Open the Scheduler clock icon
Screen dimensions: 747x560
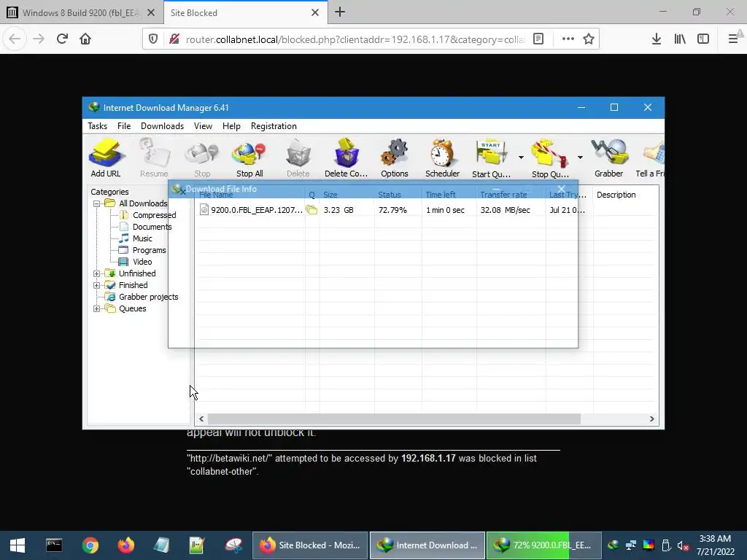pos(443,158)
